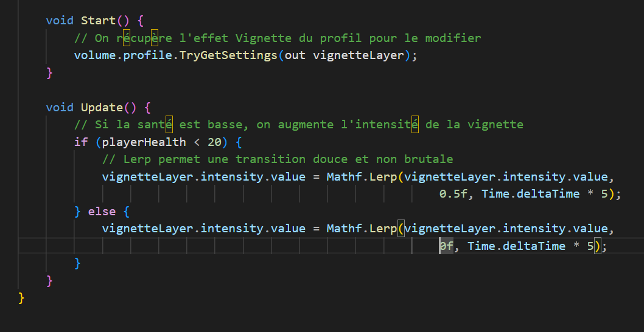Click the 'if' keyword
This screenshot has height=332, width=644.
point(80,142)
